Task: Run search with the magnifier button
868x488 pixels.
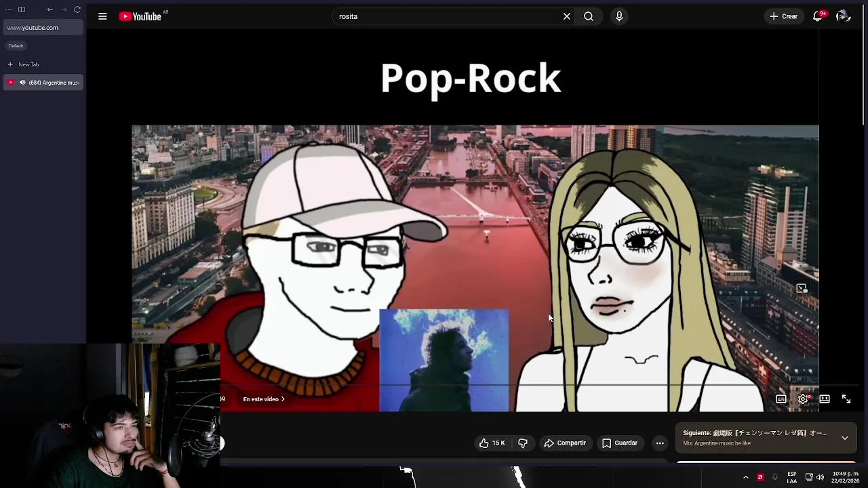Action: pyautogui.click(x=589, y=16)
